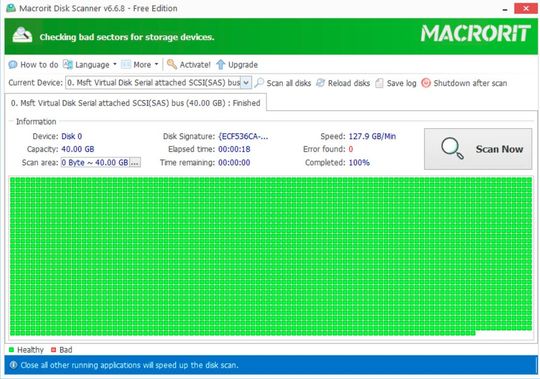Click the Completed 100% value
Viewport: 540px width, 379px height.
pyautogui.click(x=359, y=162)
